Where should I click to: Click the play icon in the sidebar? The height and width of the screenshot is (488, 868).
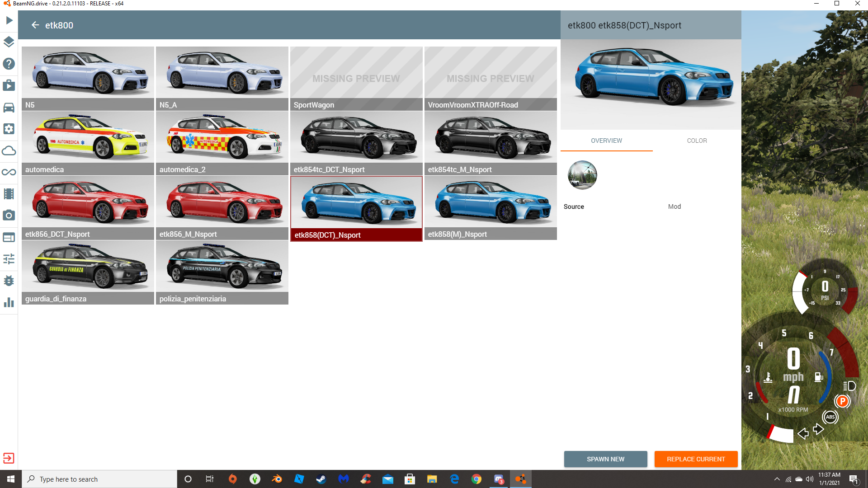(9, 20)
